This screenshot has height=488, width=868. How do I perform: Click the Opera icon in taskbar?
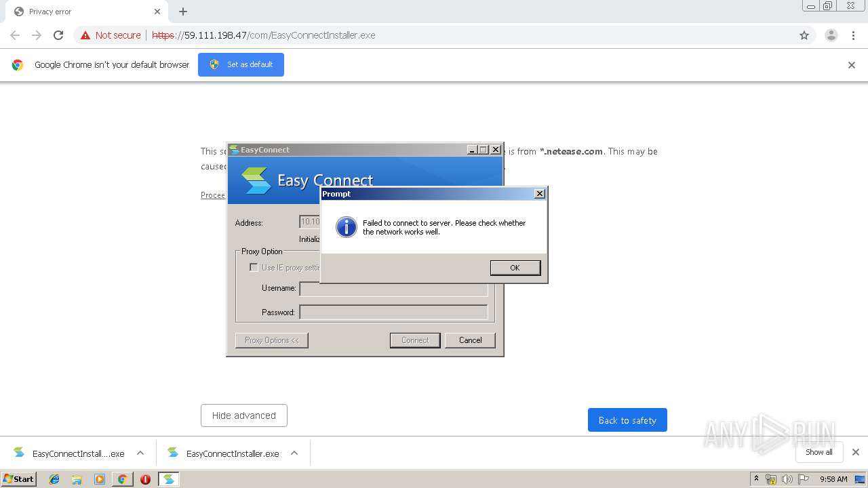coord(145,479)
